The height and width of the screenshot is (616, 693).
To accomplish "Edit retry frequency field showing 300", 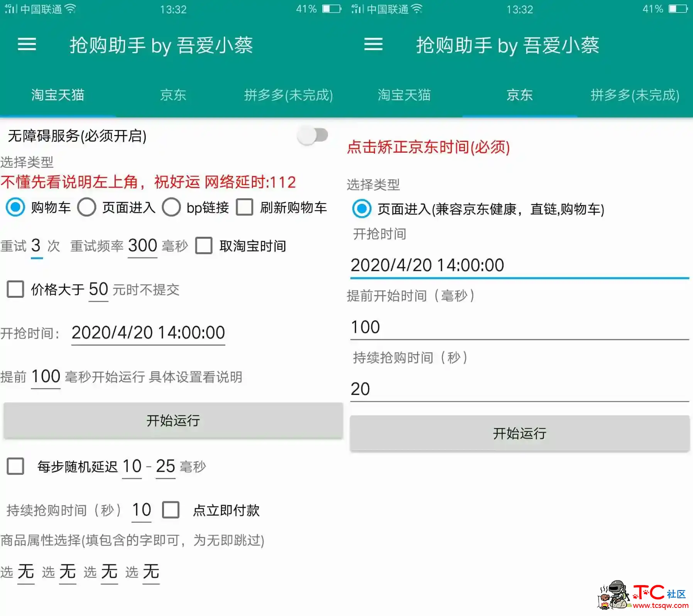I will (142, 246).
